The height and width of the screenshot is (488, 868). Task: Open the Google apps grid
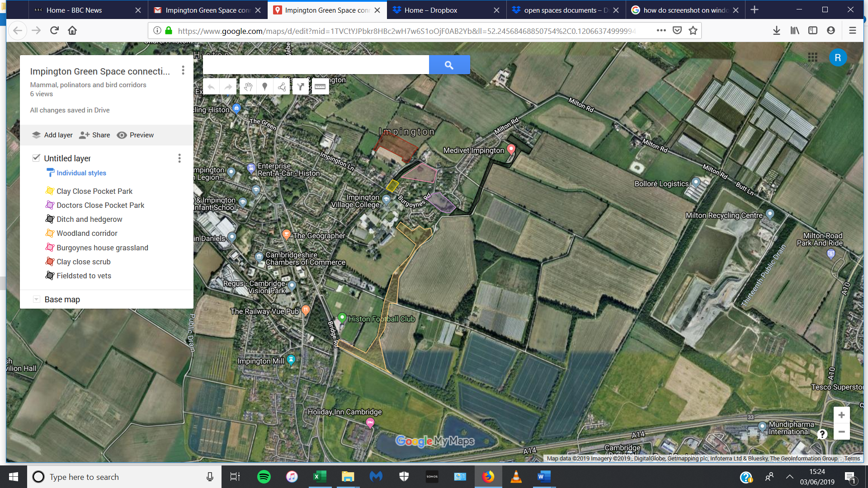click(812, 57)
